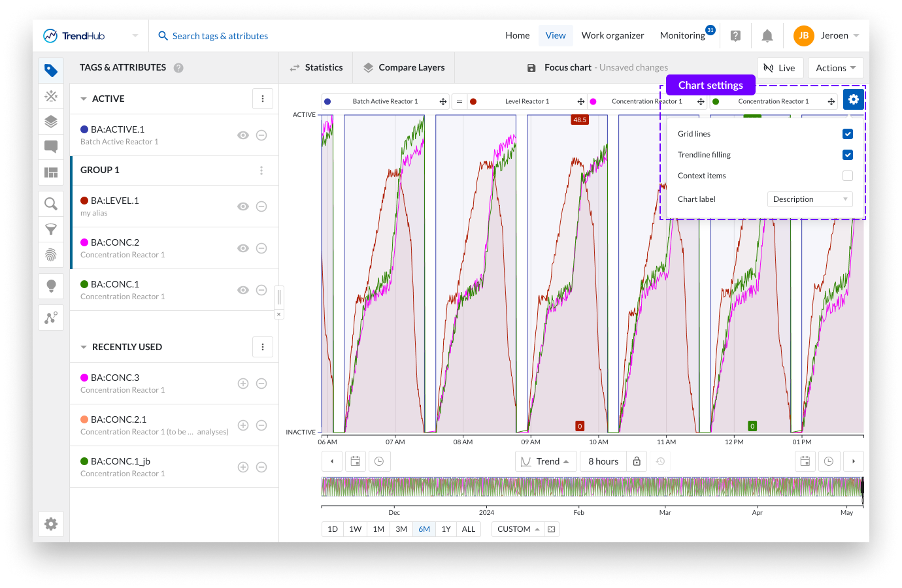Click the notifications bell icon
This screenshot has width=902, height=588.
click(767, 36)
